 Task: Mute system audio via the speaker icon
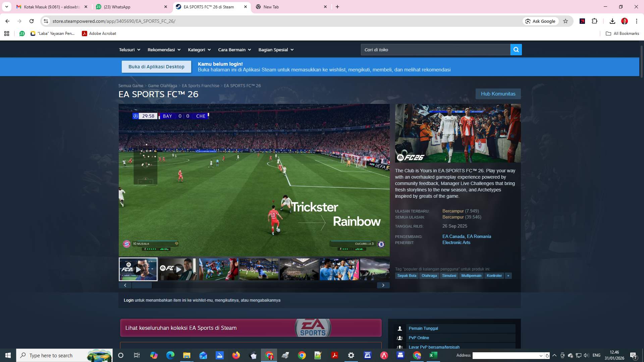[x=586, y=355]
